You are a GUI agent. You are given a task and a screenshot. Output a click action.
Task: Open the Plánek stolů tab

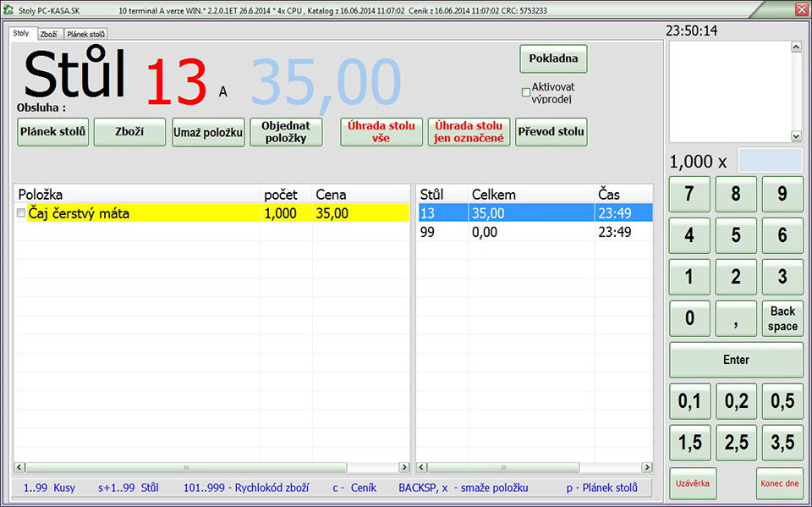86,34
